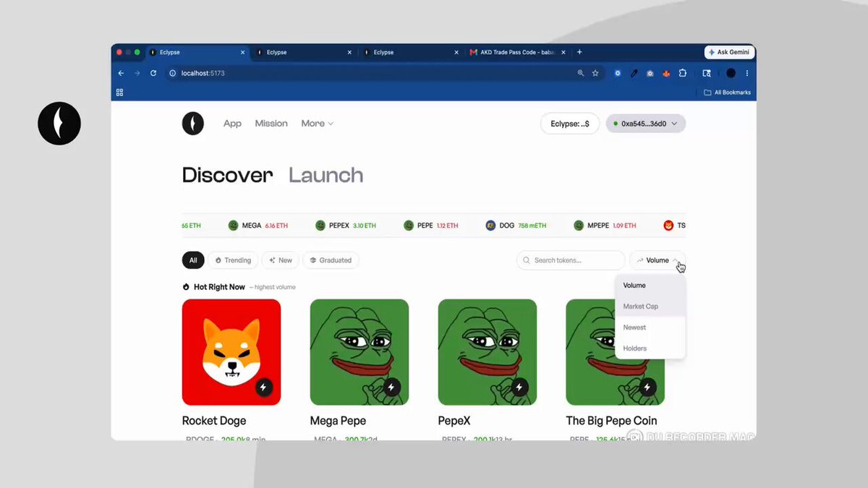This screenshot has height=488, width=868.
Task: Click the DOG token icon in ticker
Action: 490,226
